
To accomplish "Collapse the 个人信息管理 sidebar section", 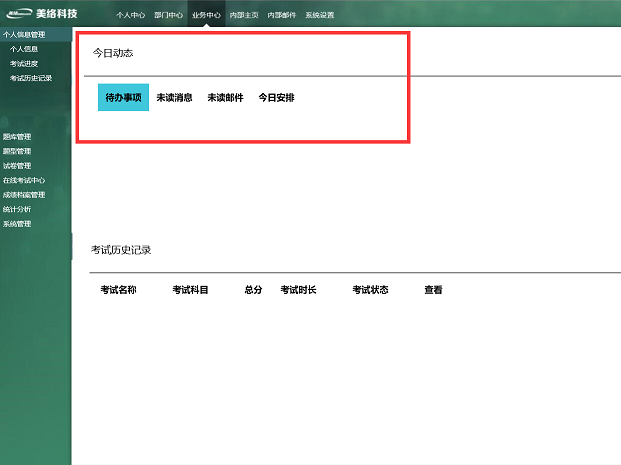I will click(24, 35).
